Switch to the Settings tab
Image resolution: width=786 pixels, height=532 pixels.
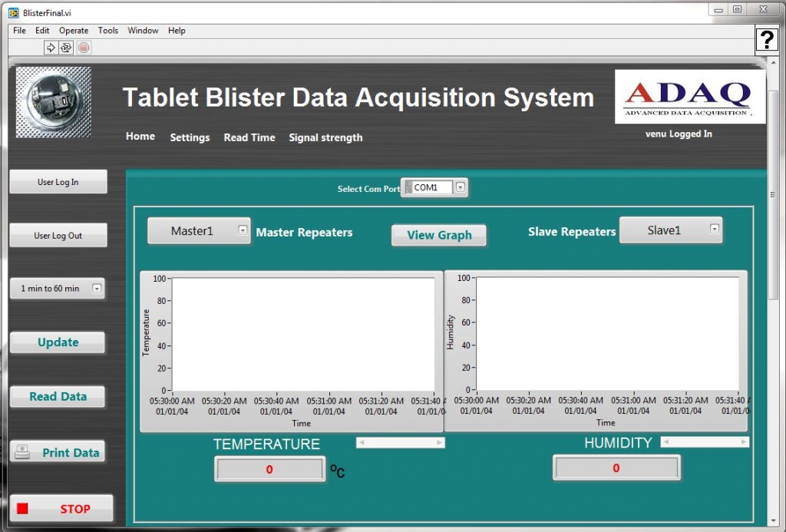pyautogui.click(x=190, y=137)
